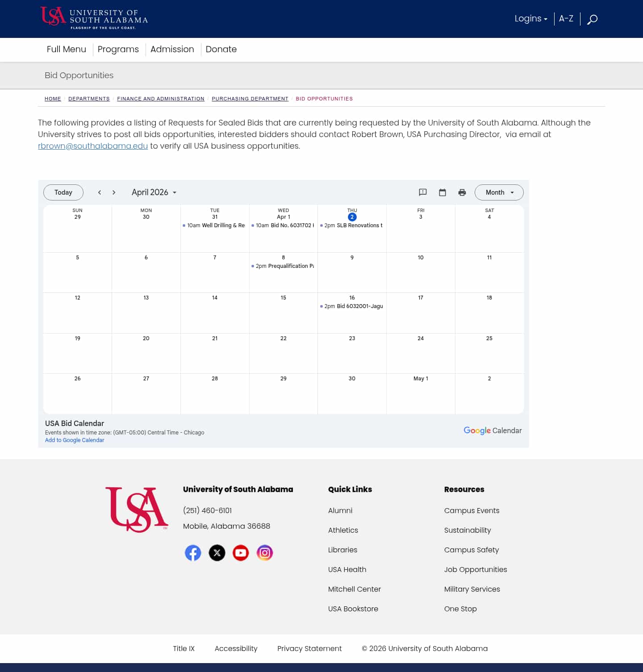Open Privacy Statement footer link
The width and height of the screenshot is (643, 672).
click(309, 648)
